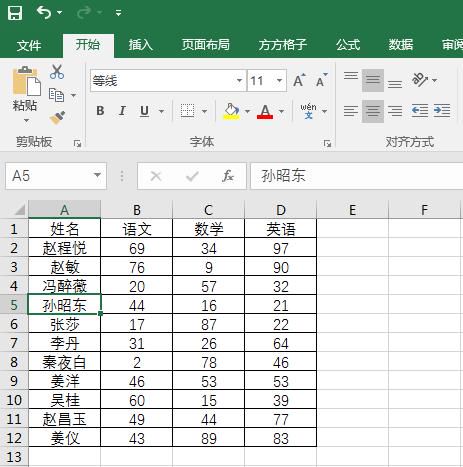Toggle align text left

(351, 111)
